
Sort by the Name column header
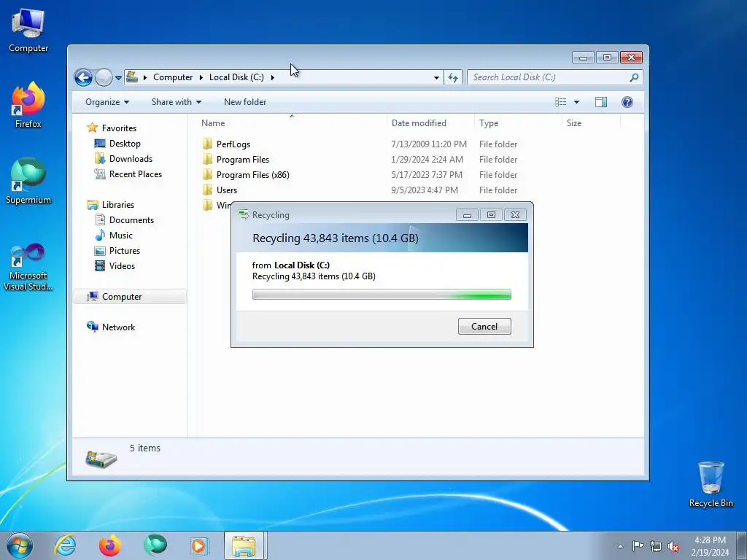292,122
